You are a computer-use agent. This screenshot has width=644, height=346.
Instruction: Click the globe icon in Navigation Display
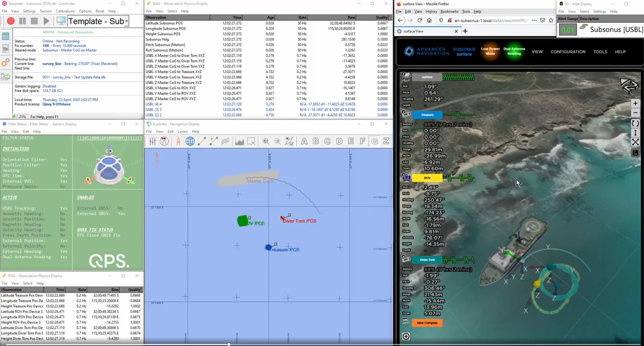point(190,141)
